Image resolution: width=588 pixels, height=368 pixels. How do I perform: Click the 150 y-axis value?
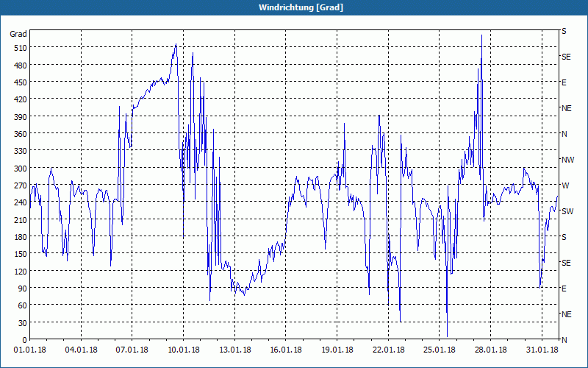click(21, 254)
